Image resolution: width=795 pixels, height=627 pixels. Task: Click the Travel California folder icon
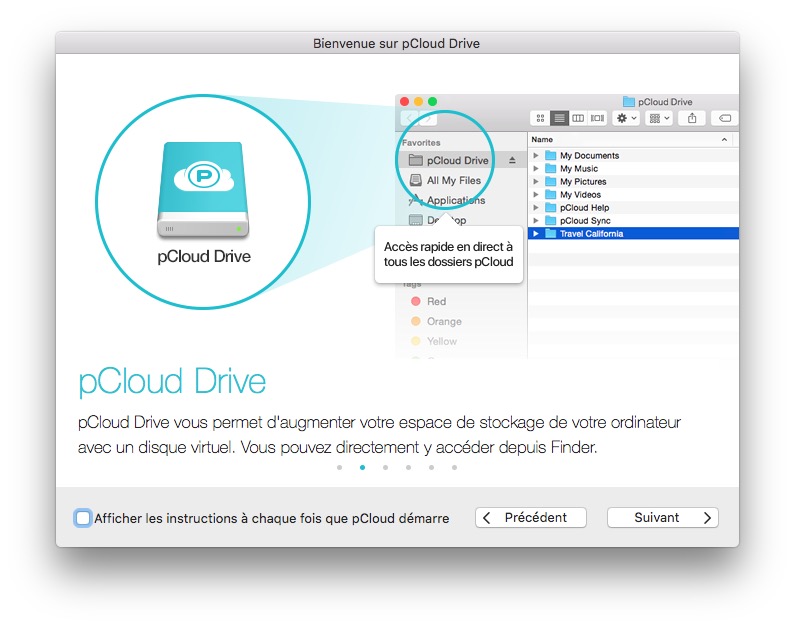(550, 233)
